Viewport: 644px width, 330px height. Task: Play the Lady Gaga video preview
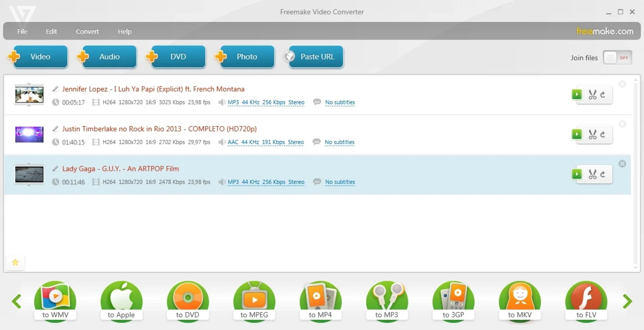tap(577, 174)
